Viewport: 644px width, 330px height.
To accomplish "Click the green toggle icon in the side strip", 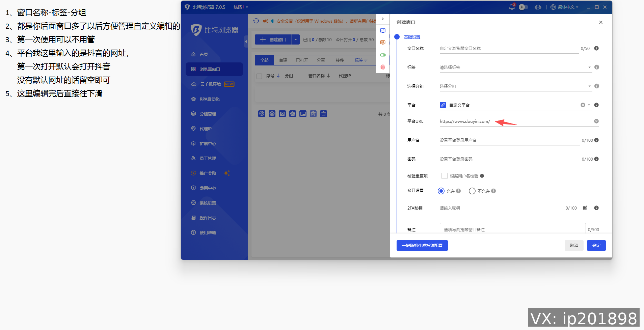I will coord(383,55).
